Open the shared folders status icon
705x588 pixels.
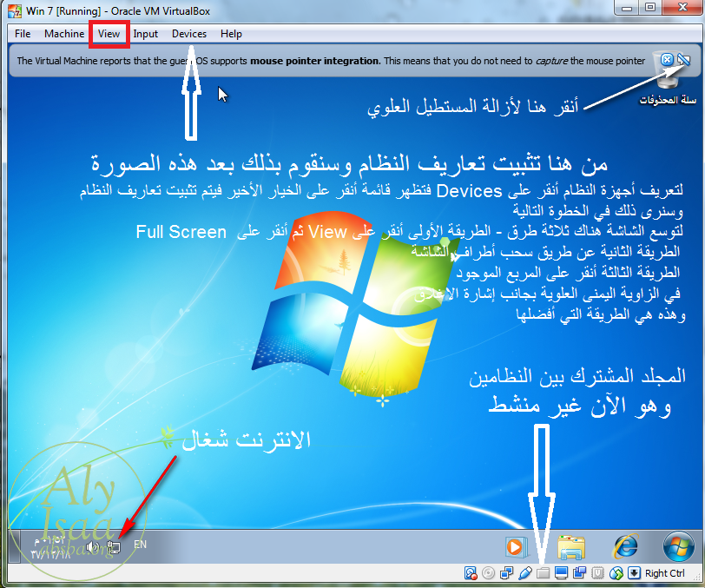click(x=544, y=573)
